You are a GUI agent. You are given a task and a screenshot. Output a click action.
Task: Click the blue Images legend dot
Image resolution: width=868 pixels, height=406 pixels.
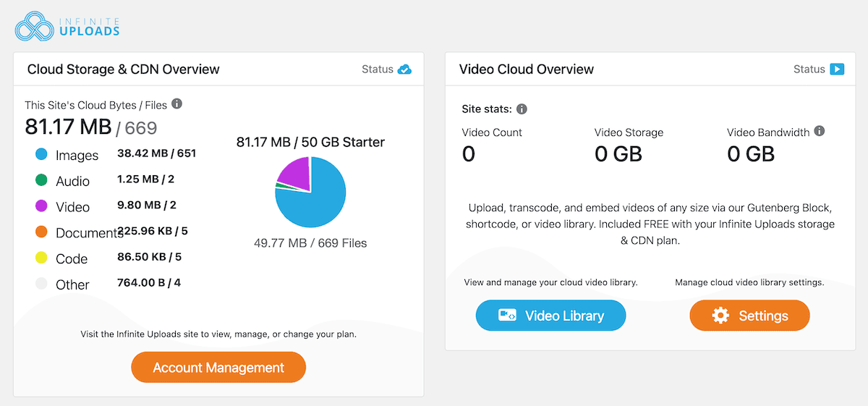(41, 154)
